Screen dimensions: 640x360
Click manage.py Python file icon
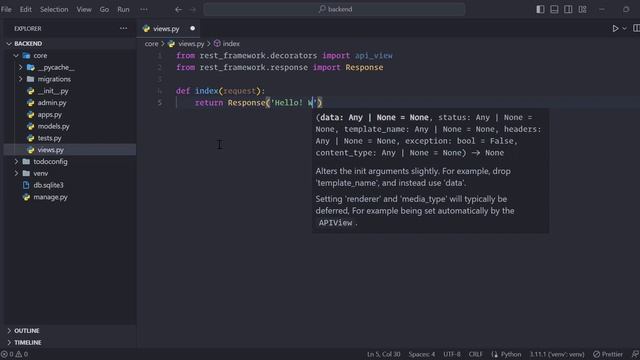coord(27,197)
